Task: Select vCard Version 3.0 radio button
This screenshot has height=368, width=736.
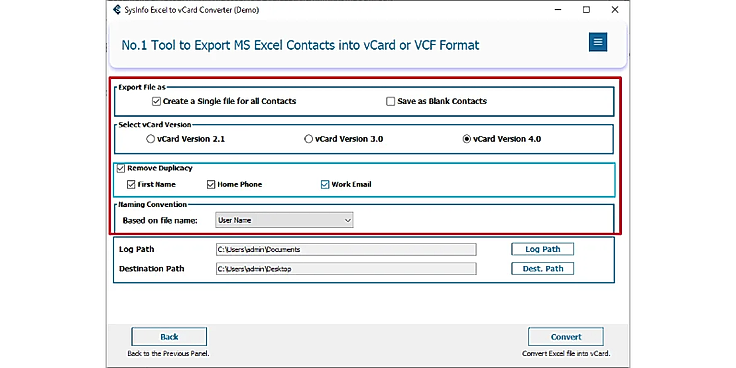Action: click(x=308, y=139)
